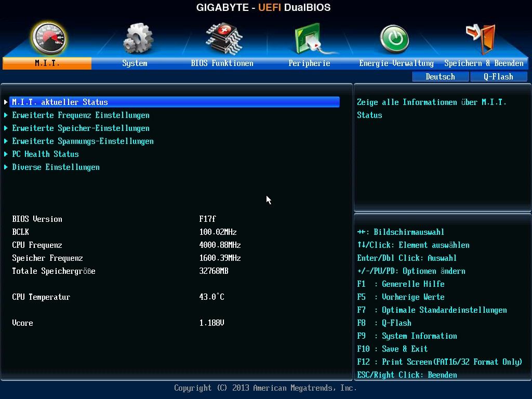Click the F5 Vorherige Werte hint
The width and height of the screenshot is (532, 399).
(x=401, y=297)
